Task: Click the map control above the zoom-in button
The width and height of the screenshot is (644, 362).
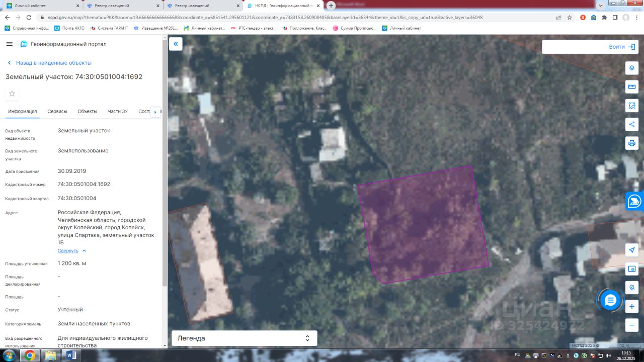Action: 632,288
